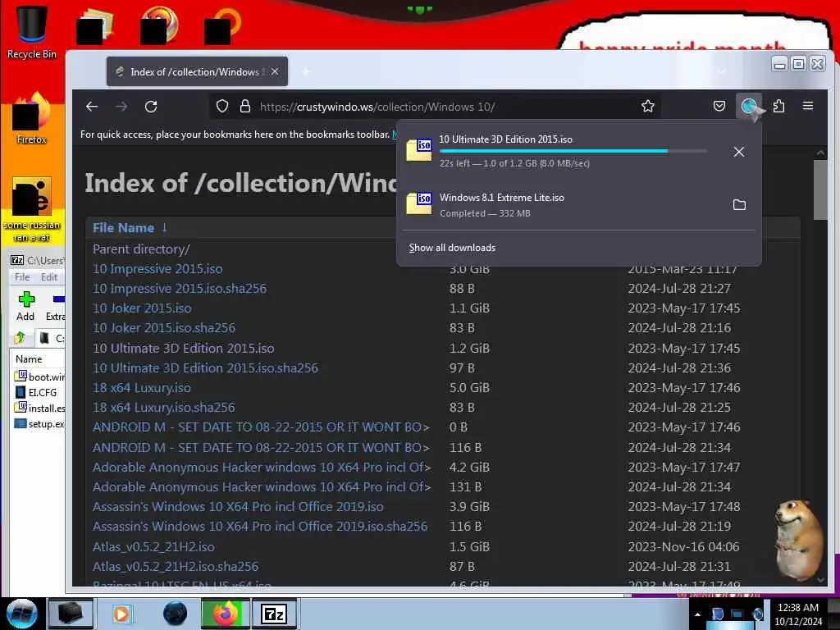Go up one folder in 7-Zip
The image size is (840, 630).
(x=21, y=337)
